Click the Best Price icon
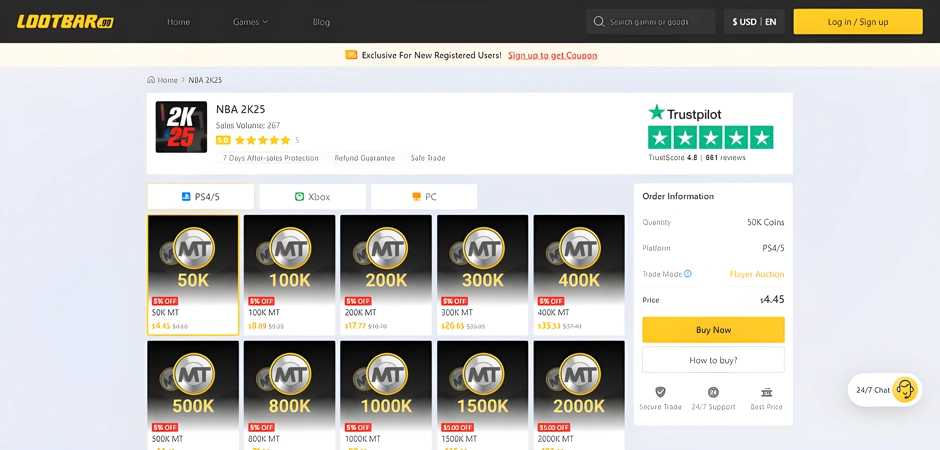The height and width of the screenshot is (450, 940). pos(766,392)
